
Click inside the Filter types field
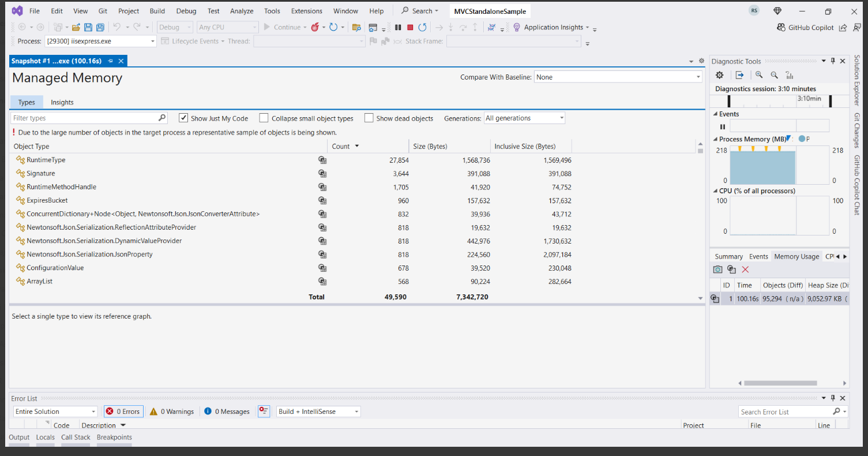click(x=81, y=117)
